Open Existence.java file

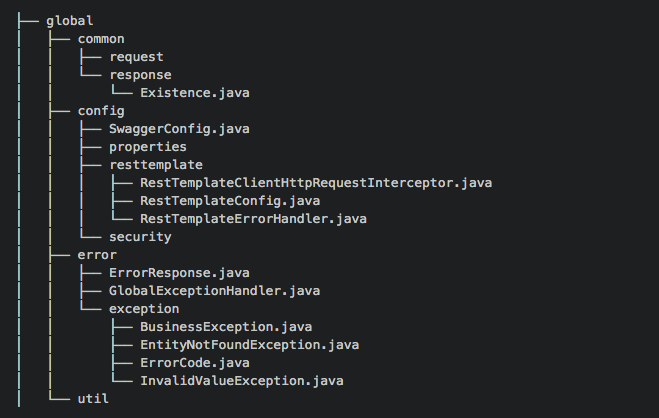195,93
